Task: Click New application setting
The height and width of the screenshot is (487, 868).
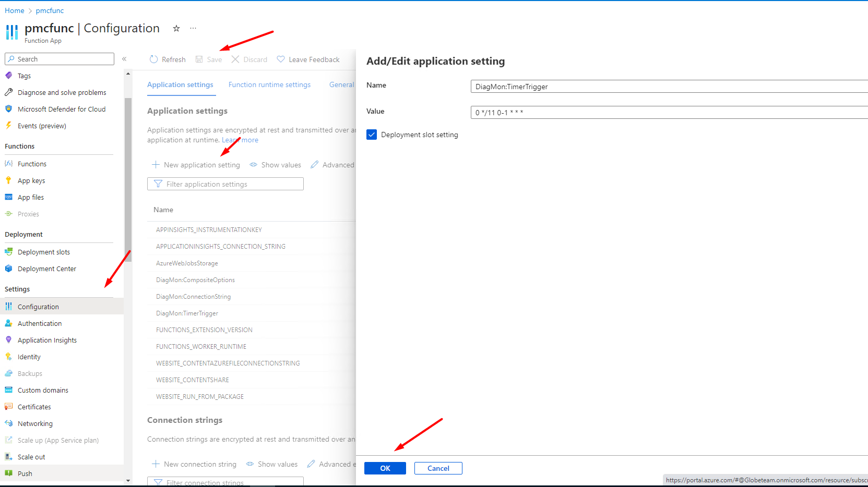Action: tap(196, 165)
